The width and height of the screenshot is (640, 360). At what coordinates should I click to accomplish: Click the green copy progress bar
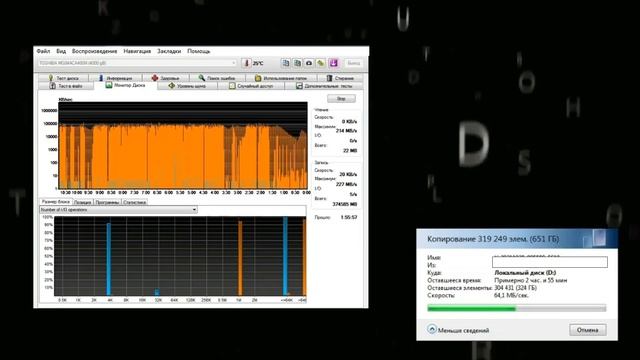click(516, 309)
